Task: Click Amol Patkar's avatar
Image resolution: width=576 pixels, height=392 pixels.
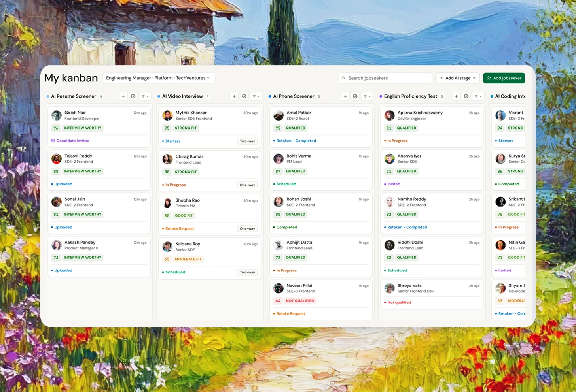Action: click(x=279, y=115)
